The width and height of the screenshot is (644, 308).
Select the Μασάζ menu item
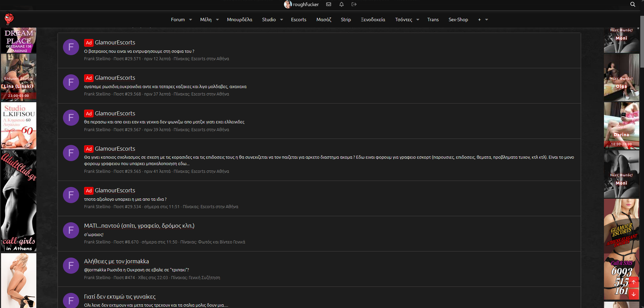324,20
